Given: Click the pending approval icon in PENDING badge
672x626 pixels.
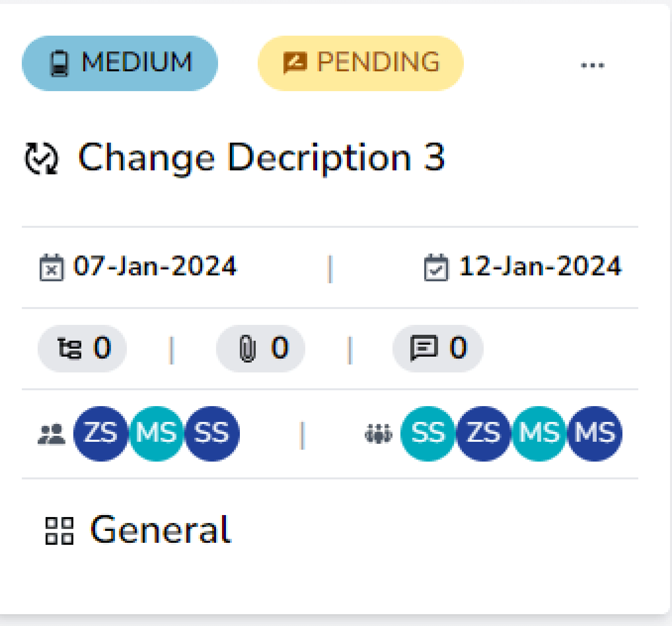Looking at the screenshot, I should coord(295,63).
